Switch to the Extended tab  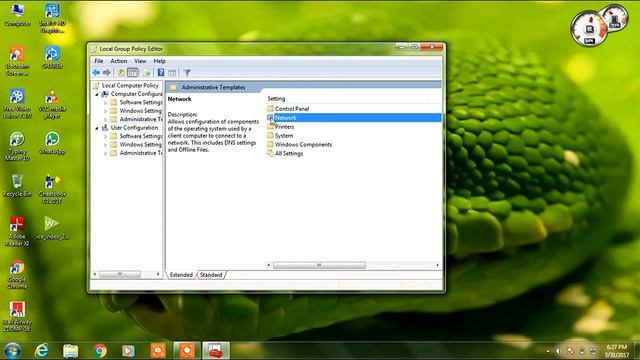click(181, 275)
